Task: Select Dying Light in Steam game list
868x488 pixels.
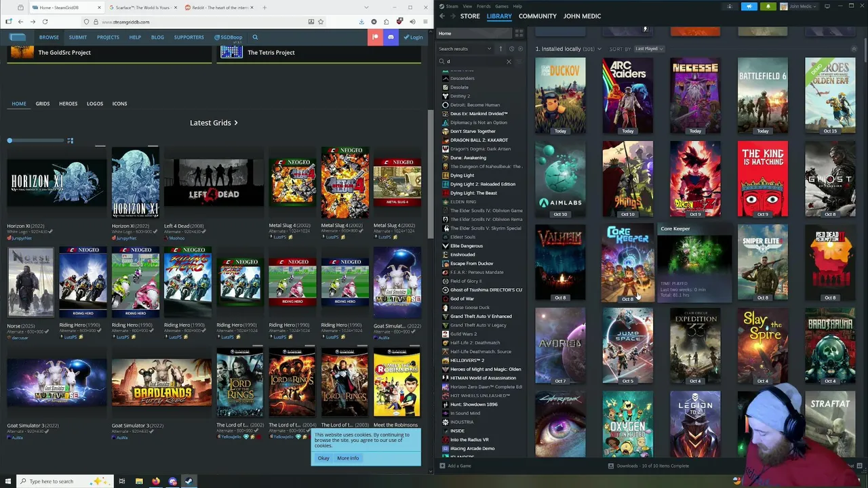Action: pyautogui.click(x=462, y=176)
